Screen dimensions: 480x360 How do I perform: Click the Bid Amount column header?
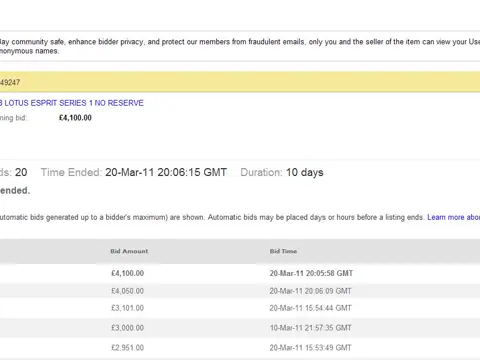[129, 251]
